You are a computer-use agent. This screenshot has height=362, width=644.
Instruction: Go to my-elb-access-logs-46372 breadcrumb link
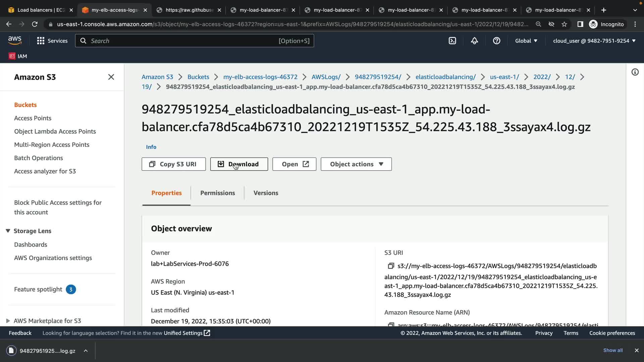click(260, 77)
